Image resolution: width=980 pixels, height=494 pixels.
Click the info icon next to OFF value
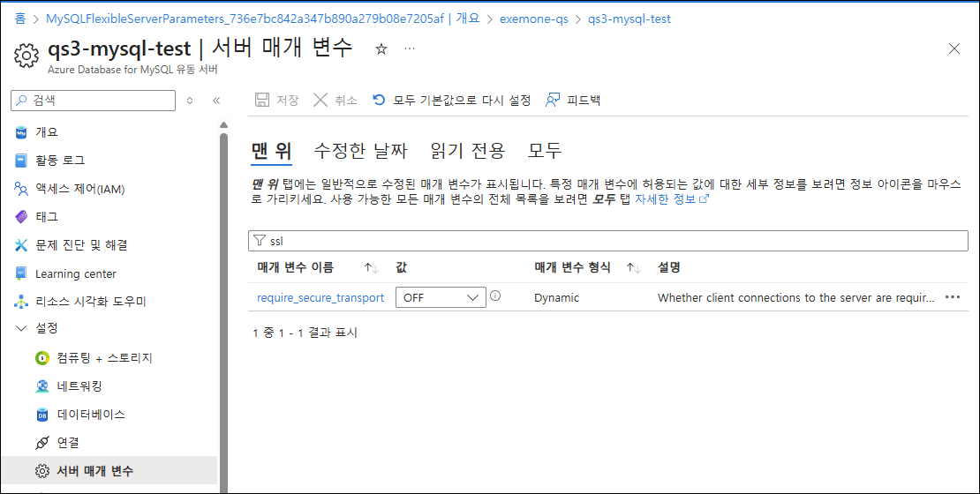(495, 296)
